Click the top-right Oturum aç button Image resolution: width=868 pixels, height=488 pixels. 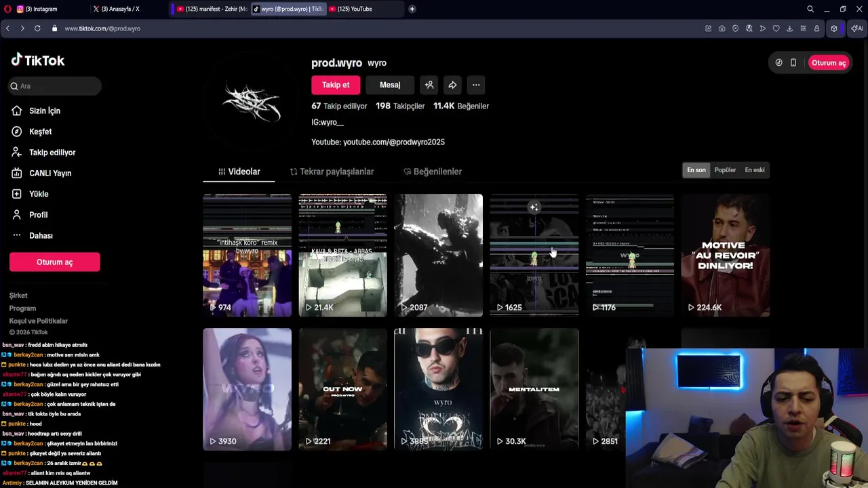tap(829, 62)
